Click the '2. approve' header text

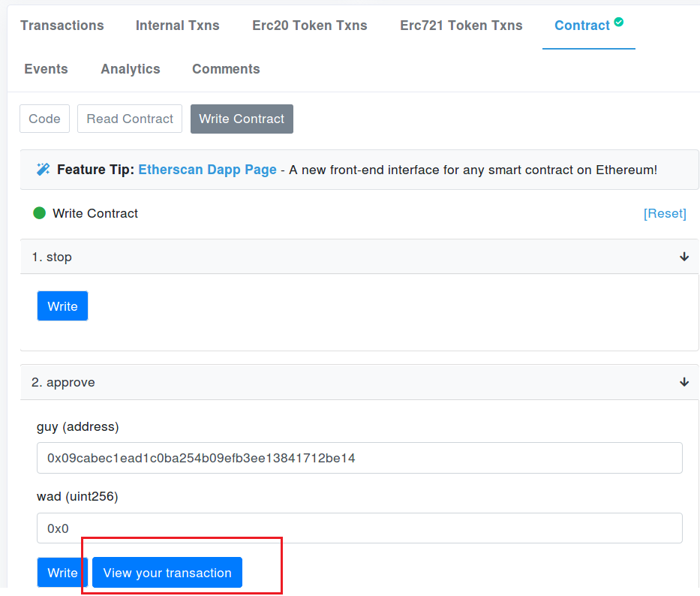63,382
